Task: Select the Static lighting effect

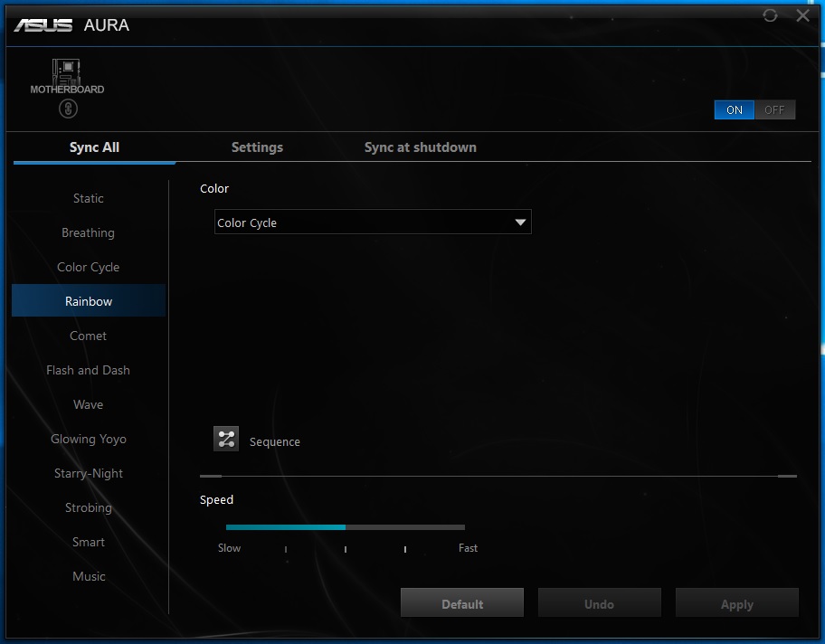Action: pyautogui.click(x=89, y=198)
